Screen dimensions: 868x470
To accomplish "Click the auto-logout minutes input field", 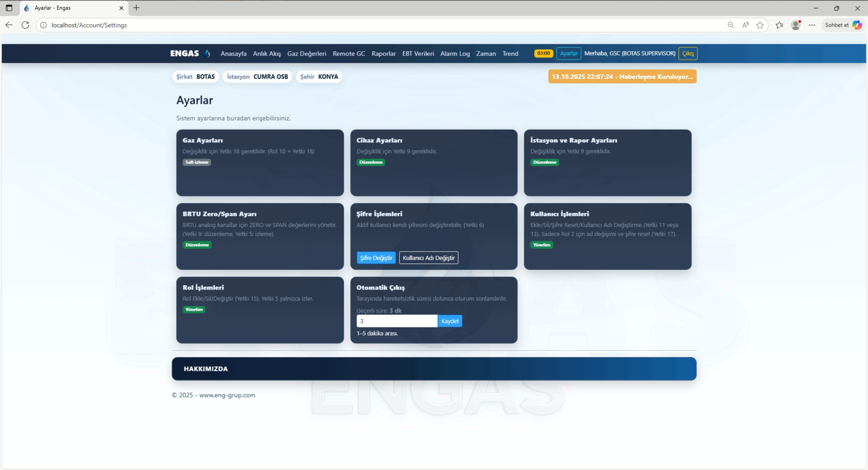I will pyautogui.click(x=397, y=321).
